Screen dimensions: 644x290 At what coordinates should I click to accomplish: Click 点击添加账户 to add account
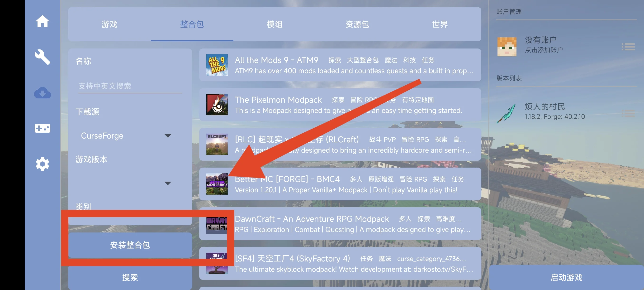(x=544, y=50)
